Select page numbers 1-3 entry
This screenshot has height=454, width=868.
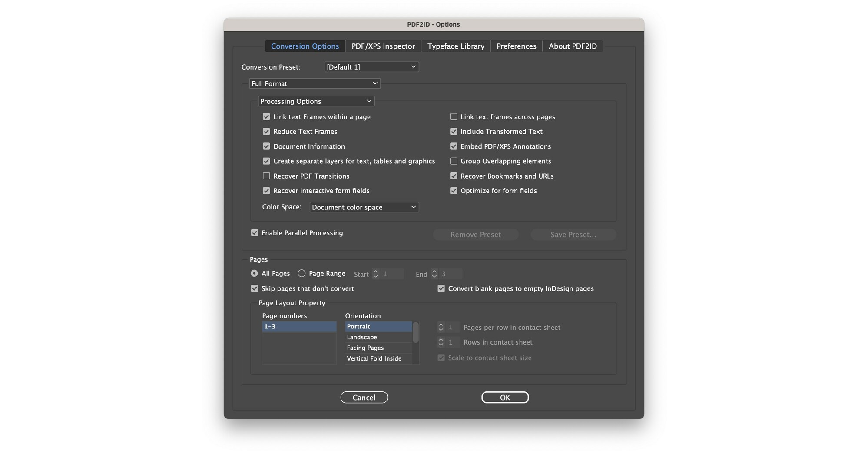tap(299, 326)
